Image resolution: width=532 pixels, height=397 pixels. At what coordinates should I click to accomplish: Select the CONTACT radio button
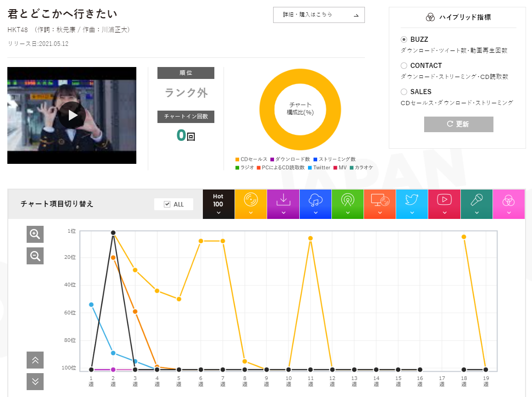click(404, 66)
